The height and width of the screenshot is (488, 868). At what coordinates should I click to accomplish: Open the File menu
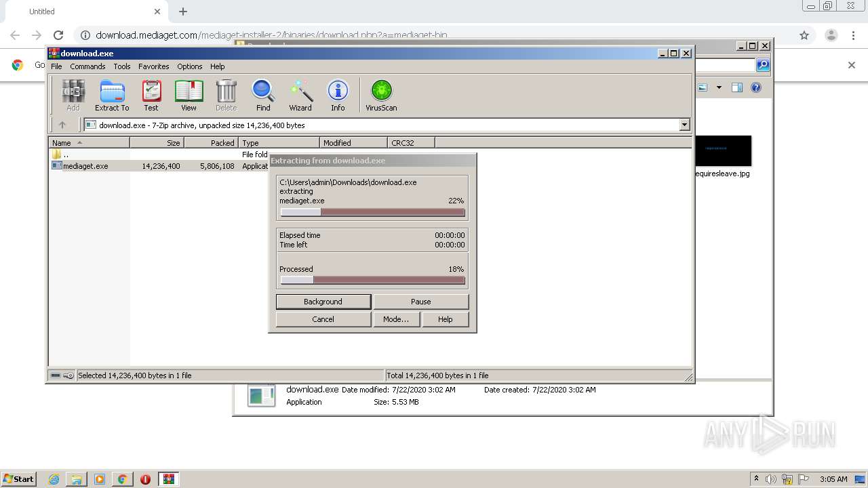[x=56, y=66]
